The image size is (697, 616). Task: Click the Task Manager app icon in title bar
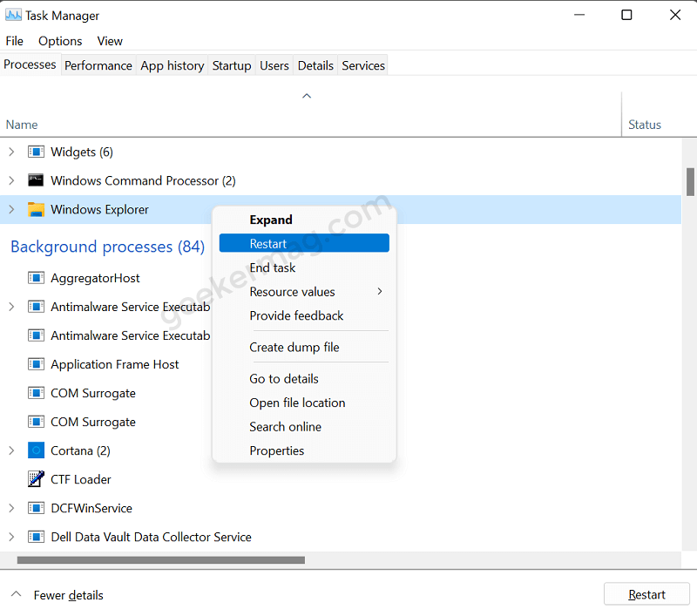[13, 15]
